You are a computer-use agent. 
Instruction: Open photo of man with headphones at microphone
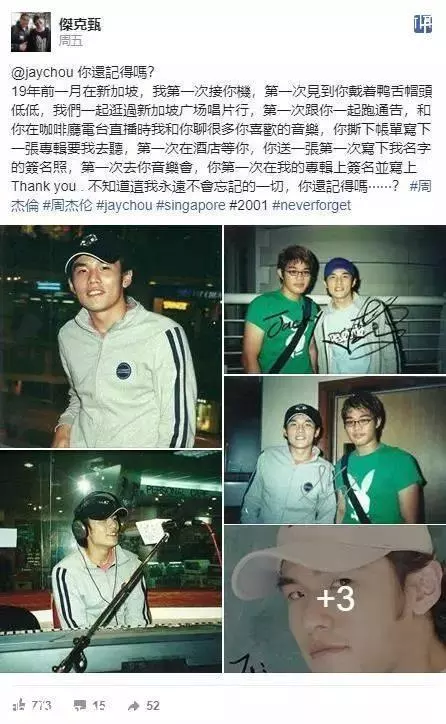click(x=111, y=562)
